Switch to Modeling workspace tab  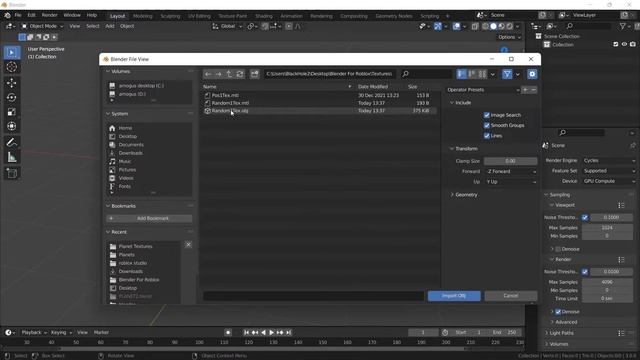pos(142,16)
